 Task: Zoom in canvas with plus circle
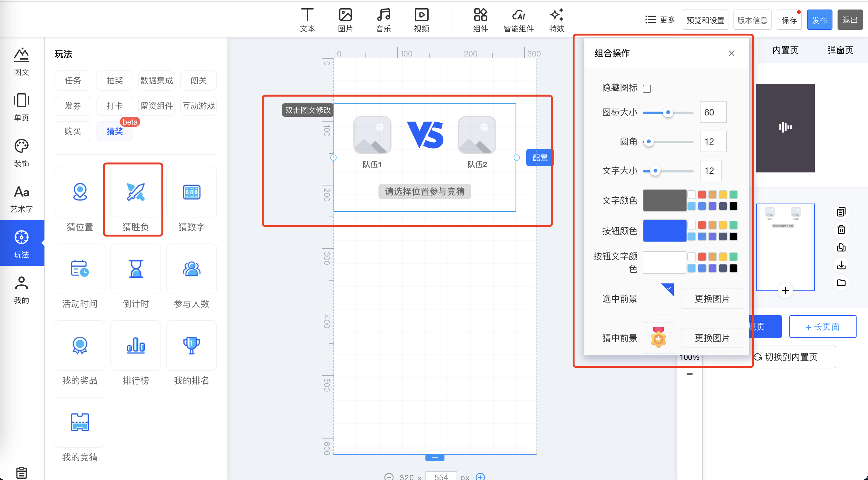[x=480, y=477]
